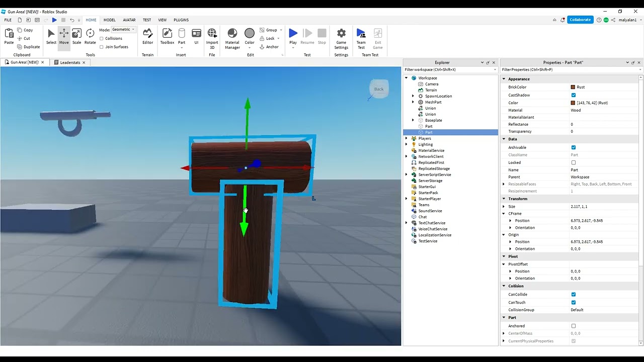
Task: Click Workspace in Explorer
Action: pyautogui.click(x=428, y=78)
